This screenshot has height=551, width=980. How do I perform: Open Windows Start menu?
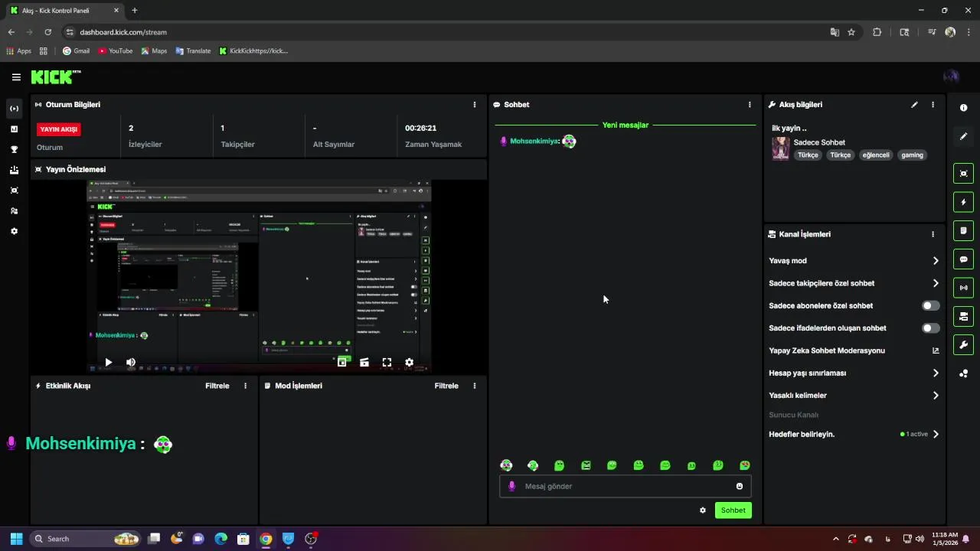point(16,539)
